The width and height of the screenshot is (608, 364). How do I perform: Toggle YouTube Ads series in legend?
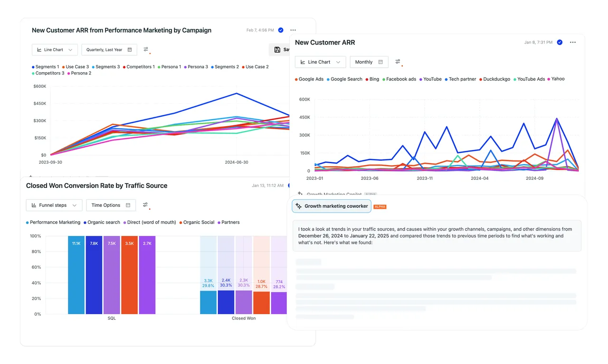click(529, 79)
